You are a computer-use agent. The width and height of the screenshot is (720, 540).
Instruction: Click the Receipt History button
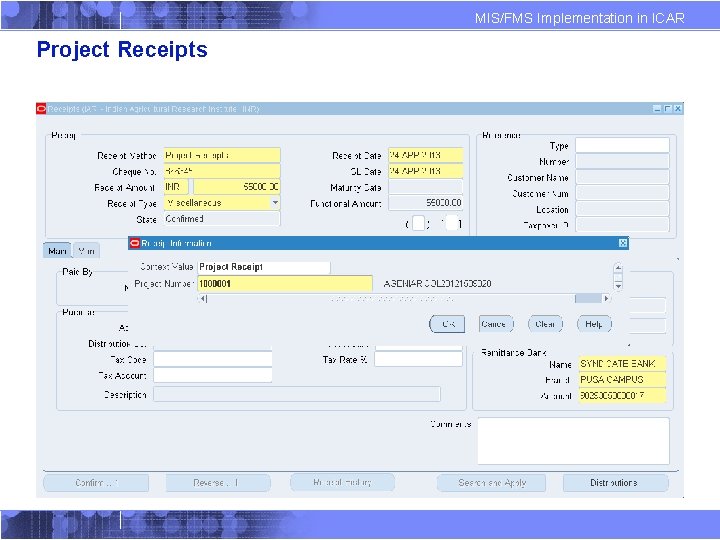pos(343,483)
